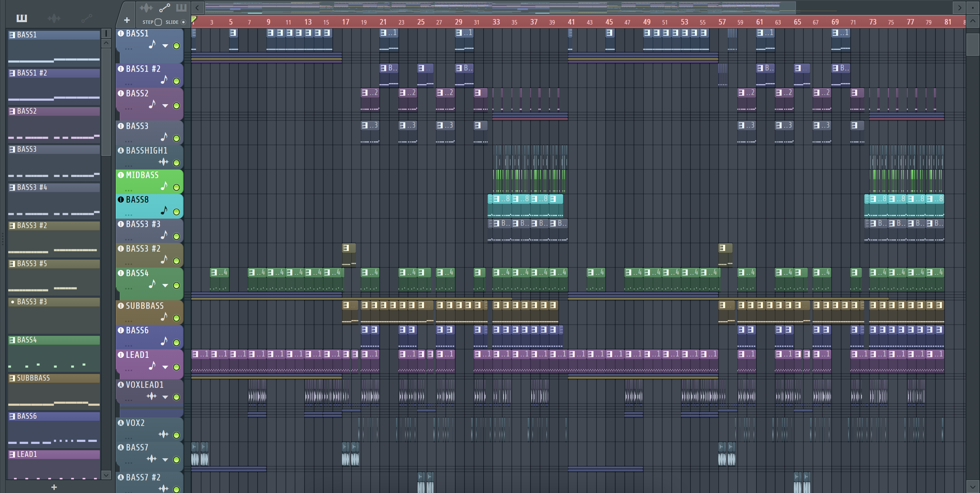
Task: Switch picker to audio clips tab
Action: [54, 18]
